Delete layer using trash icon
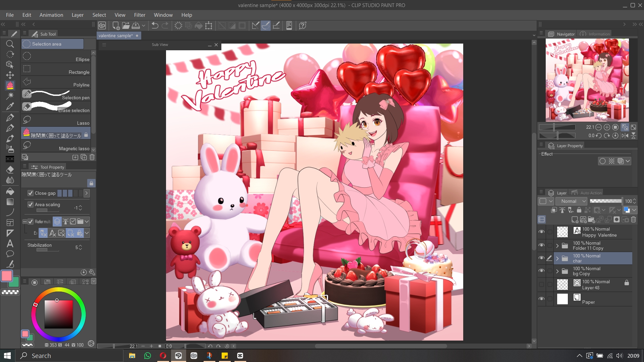Viewport: 644px width, 362px height. click(633, 220)
